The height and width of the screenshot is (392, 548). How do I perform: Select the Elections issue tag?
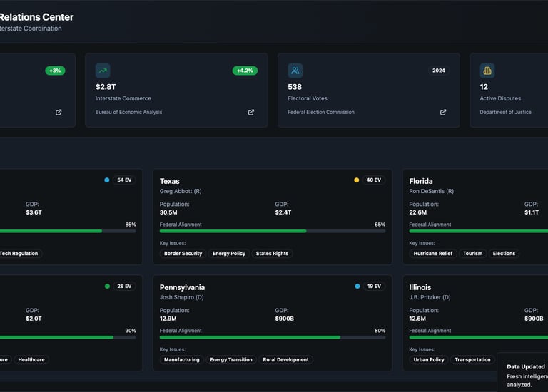coord(504,254)
